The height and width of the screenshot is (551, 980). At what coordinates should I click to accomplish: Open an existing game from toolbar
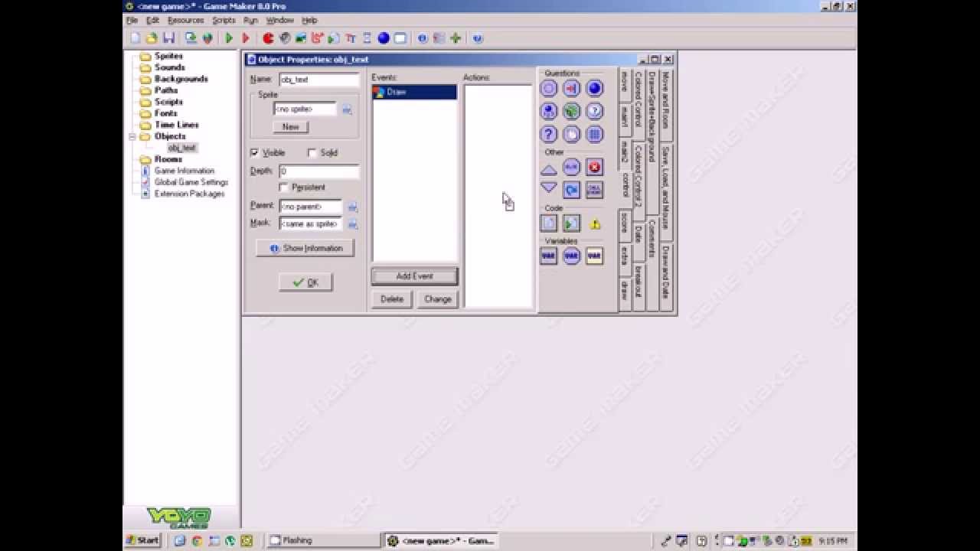152,38
